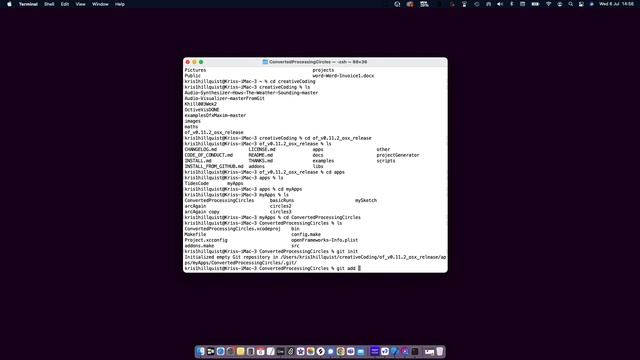The width and height of the screenshot is (640, 360).
Task: Click 'LICENSE.md' in the listing
Action: [x=262, y=149]
